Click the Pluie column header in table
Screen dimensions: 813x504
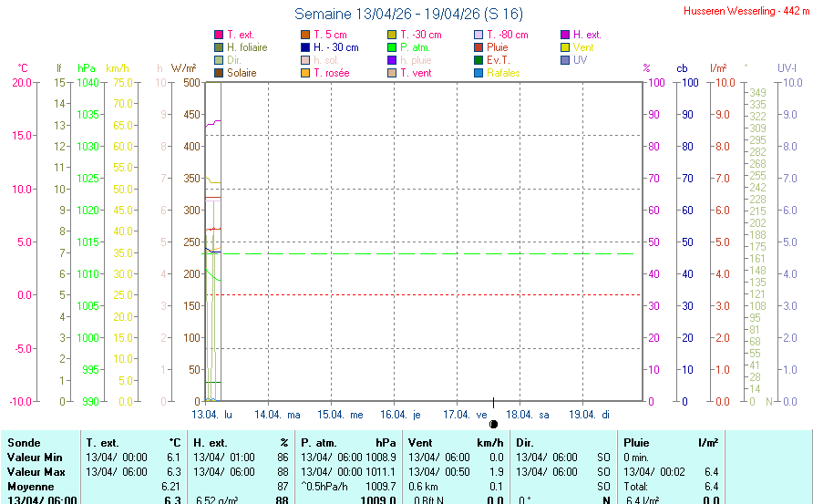point(638,442)
